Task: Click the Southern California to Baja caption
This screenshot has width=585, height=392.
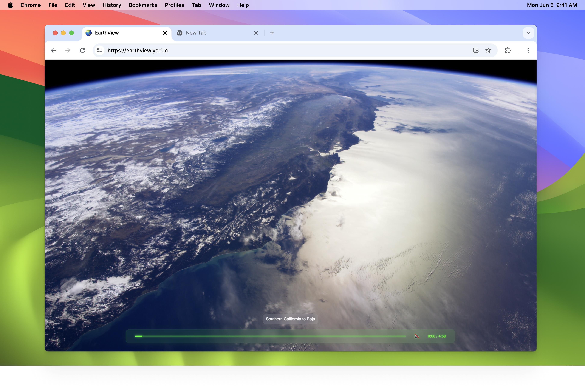Action: [x=290, y=319]
